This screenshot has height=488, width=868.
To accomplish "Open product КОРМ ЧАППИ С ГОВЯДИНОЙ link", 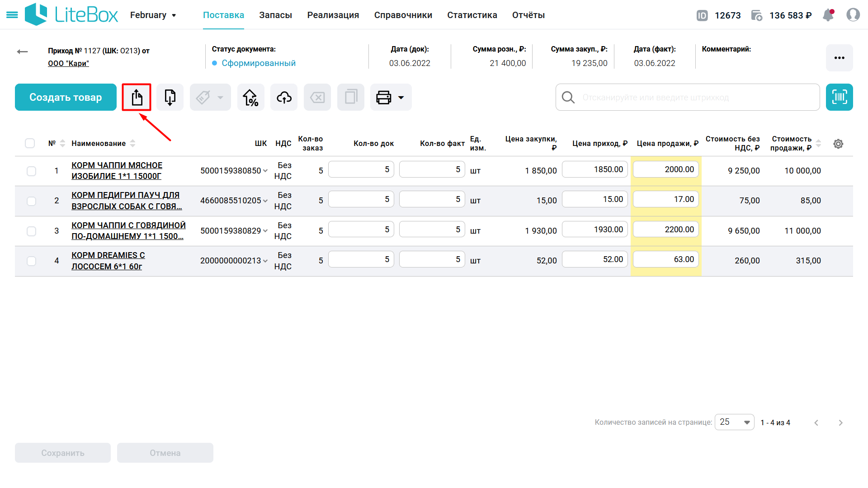I will coord(128,231).
